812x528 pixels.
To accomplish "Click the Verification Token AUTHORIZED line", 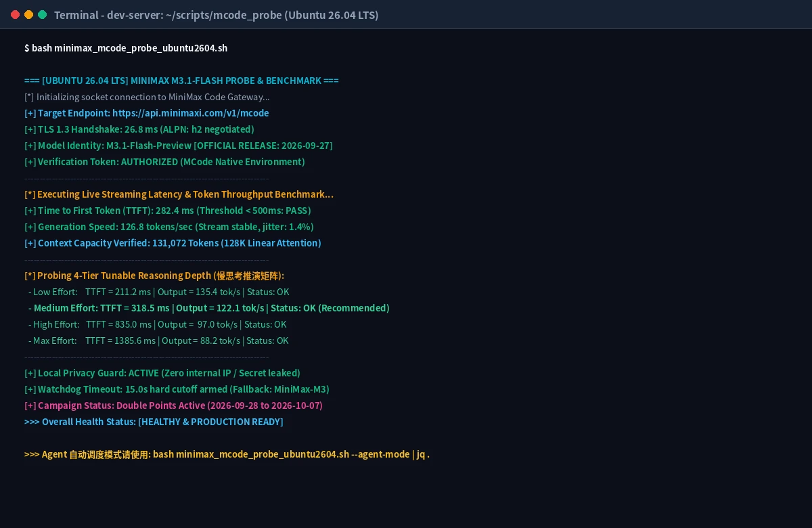I will click(164, 162).
